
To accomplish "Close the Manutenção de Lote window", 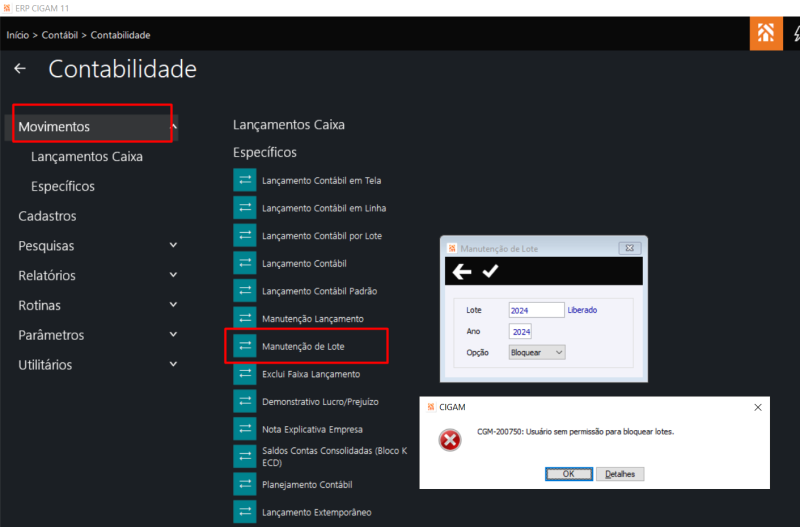I will (630, 248).
